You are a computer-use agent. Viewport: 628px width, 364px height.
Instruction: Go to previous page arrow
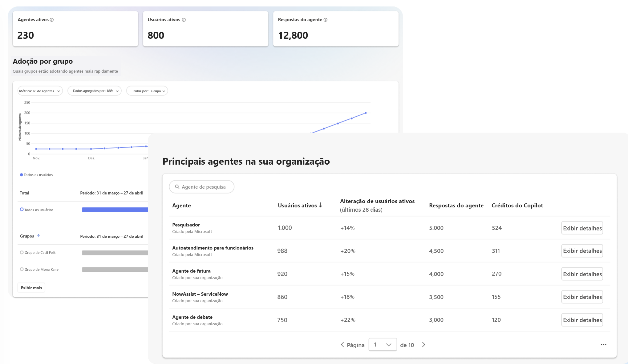click(x=342, y=345)
